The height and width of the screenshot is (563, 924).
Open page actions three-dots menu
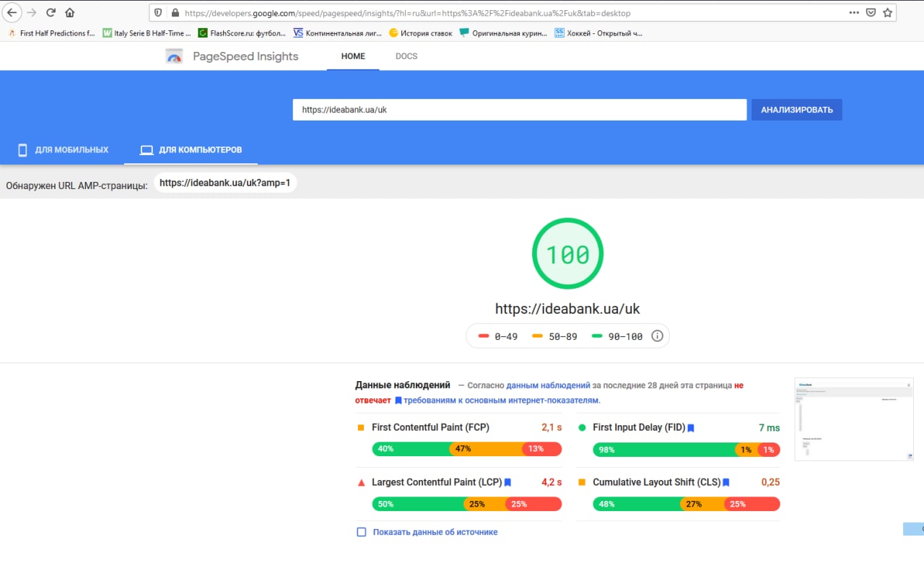click(x=854, y=13)
